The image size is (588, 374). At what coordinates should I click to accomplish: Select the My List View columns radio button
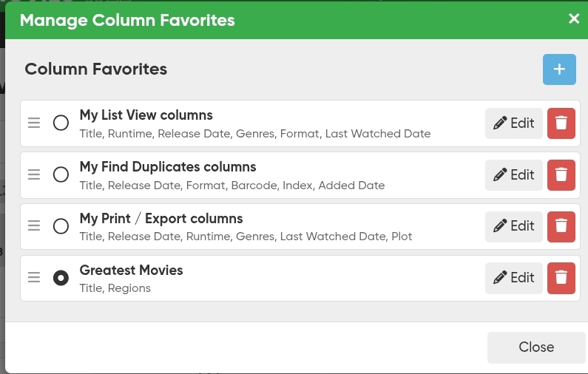[x=61, y=123]
